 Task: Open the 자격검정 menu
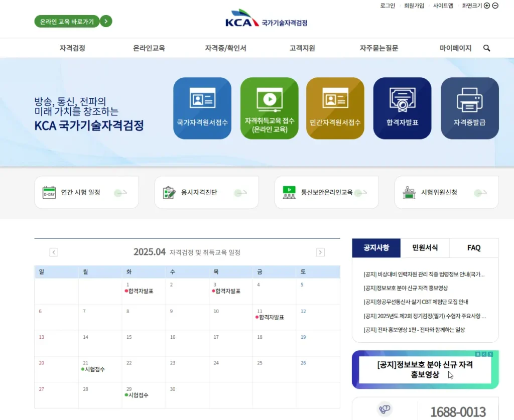click(72, 48)
